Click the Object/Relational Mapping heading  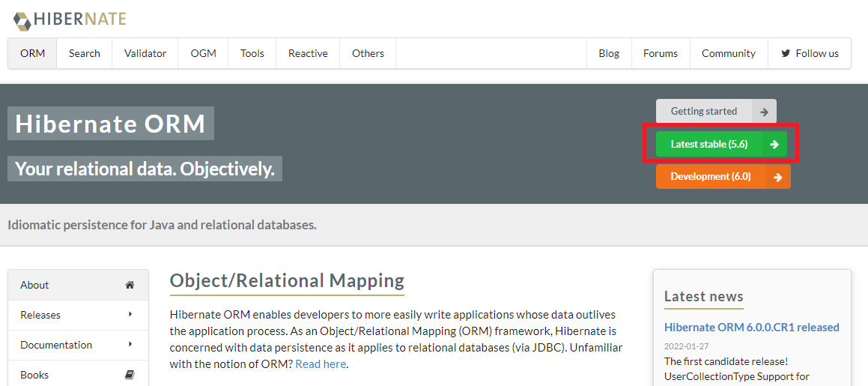pos(287,280)
